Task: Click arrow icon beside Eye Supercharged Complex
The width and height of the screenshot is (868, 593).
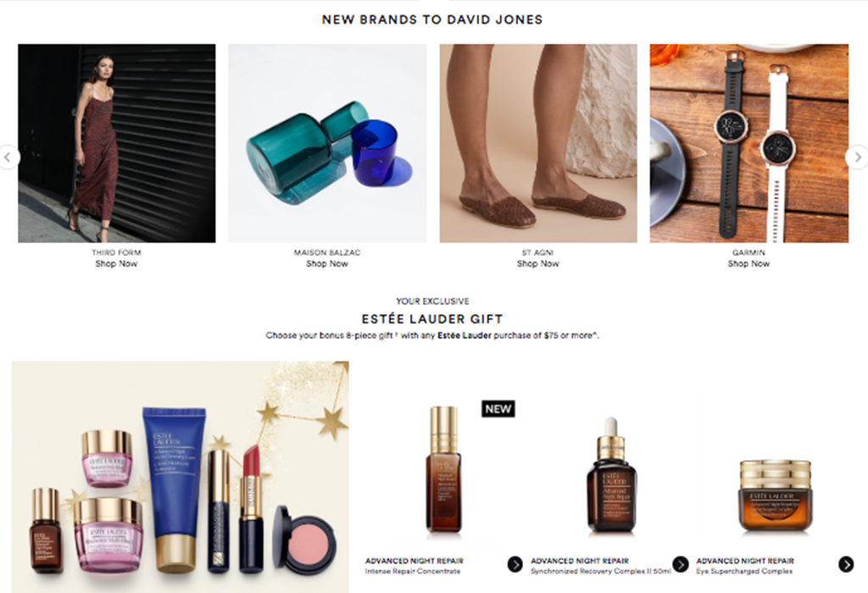Action: click(846, 564)
